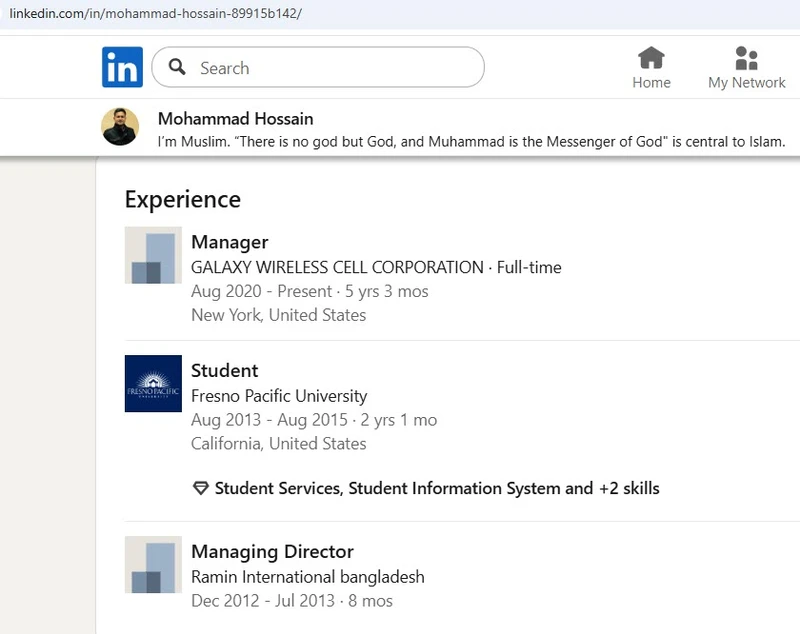Click the name Mohammad Hossain in sticky header

click(236, 119)
